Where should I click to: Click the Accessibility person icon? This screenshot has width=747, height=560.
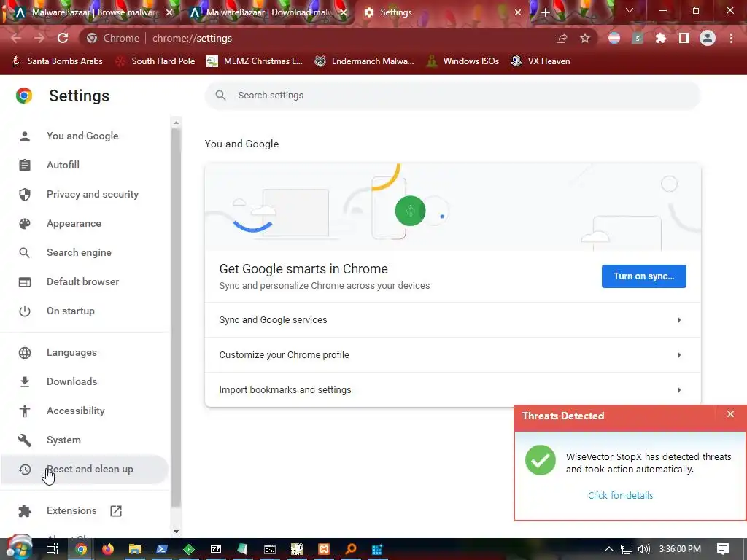pyautogui.click(x=25, y=411)
